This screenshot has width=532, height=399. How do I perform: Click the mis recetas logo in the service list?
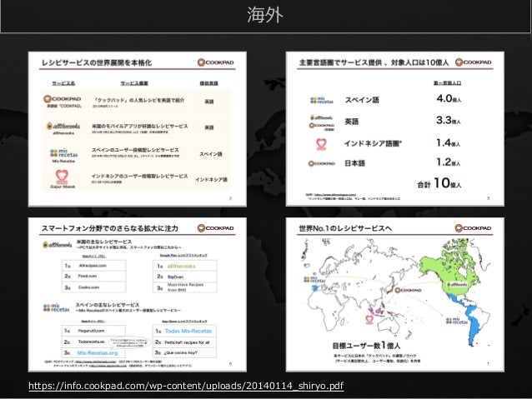(x=63, y=153)
